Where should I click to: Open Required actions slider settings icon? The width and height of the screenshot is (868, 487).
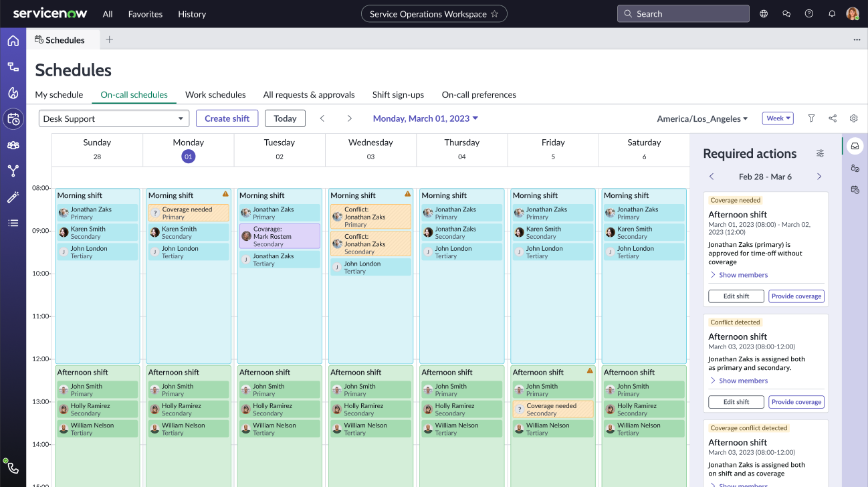tap(821, 154)
